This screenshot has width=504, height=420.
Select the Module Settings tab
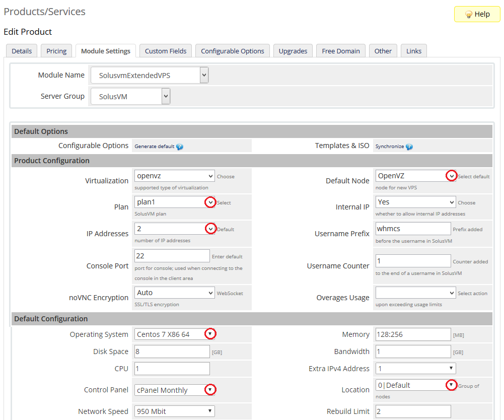pos(106,51)
